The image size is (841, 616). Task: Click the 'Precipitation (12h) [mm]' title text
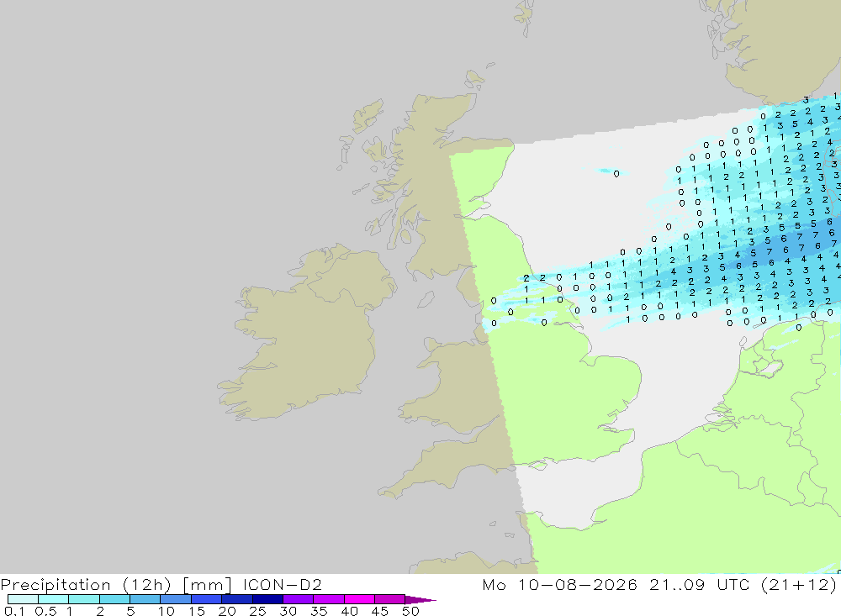[x=116, y=585]
